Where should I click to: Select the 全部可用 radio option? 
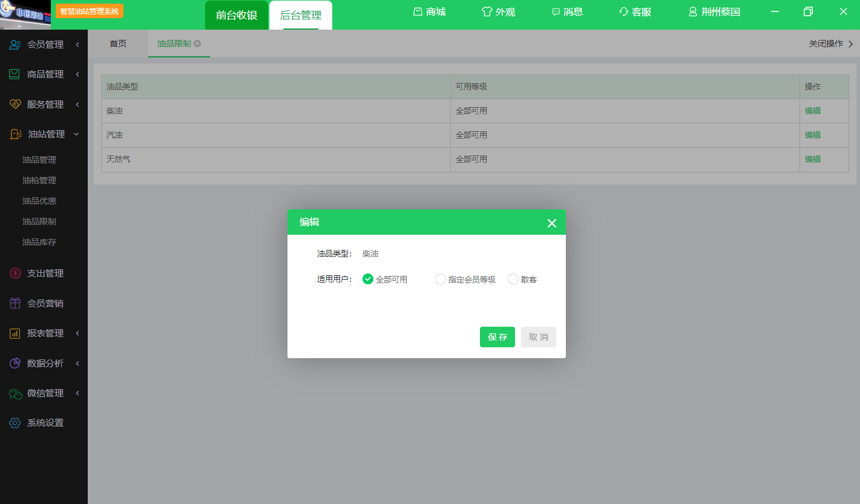coord(368,279)
